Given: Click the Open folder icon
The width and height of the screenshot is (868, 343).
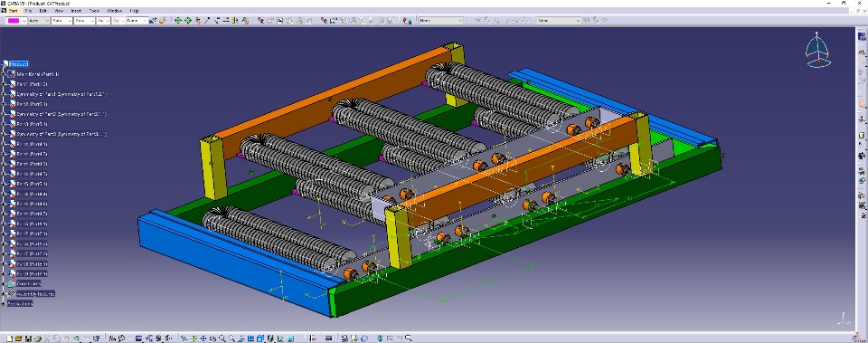Looking at the screenshot, I should (18, 338).
